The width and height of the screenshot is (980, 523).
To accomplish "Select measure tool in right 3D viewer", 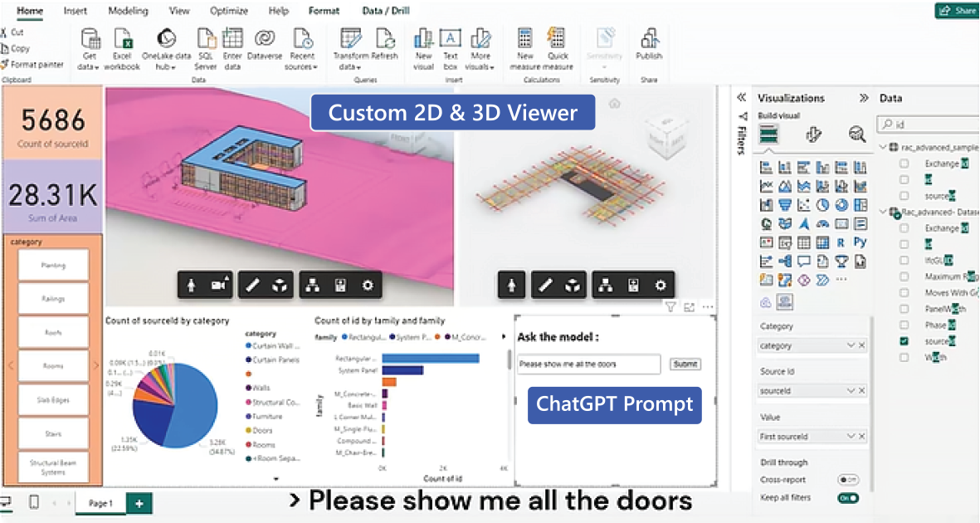I will click(x=545, y=285).
